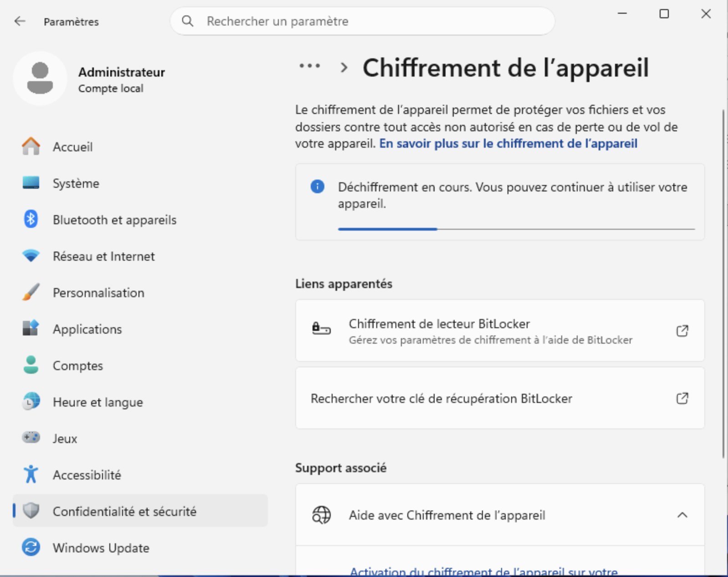Open the Système section
728x577 pixels.
tap(140, 183)
